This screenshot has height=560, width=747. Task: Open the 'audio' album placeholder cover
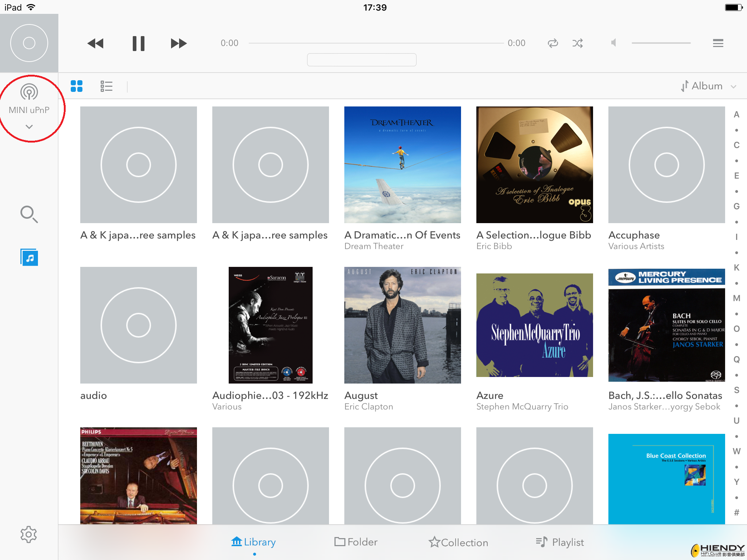click(x=139, y=325)
